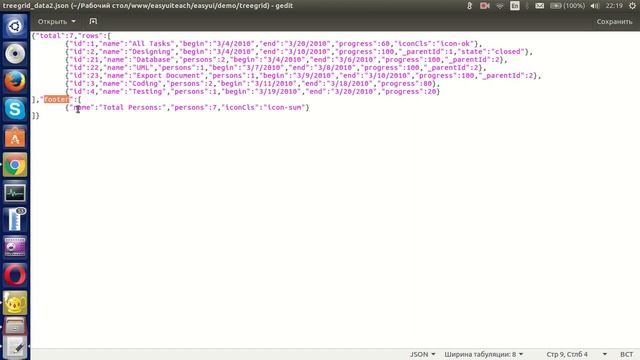Image resolution: width=640 pixels, height=360 pixels.
Task: Click "Total Persons:" in the footer line
Action: (x=134, y=107)
